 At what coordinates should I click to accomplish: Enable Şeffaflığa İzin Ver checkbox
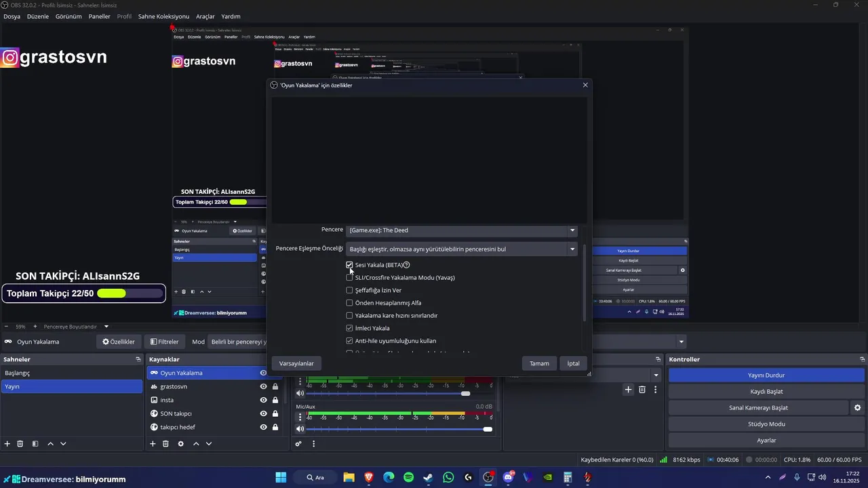pos(349,290)
